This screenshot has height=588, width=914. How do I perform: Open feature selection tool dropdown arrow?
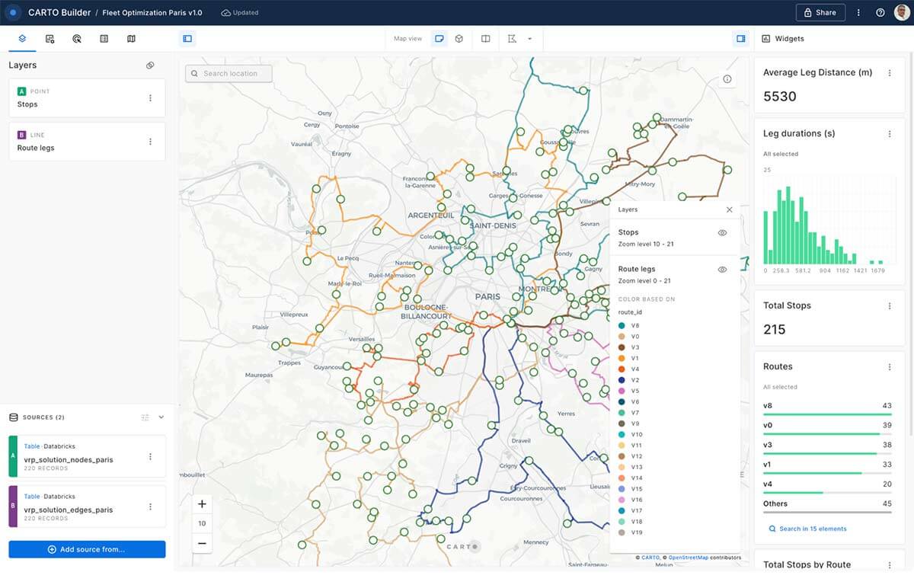530,39
